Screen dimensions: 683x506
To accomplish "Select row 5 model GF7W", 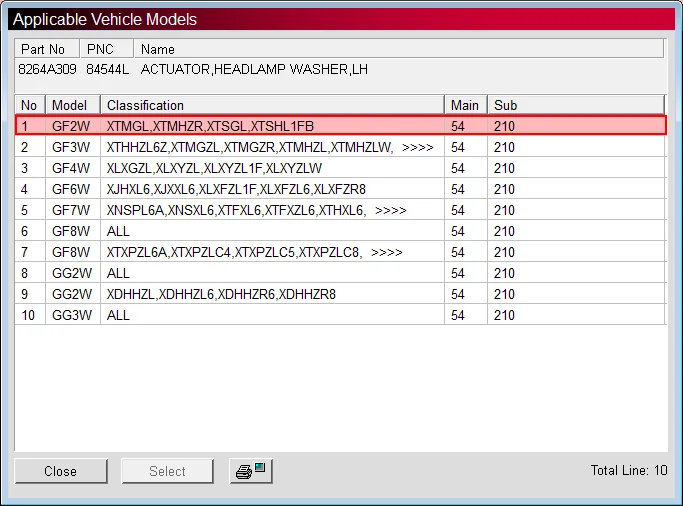I will [x=71, y=210].
